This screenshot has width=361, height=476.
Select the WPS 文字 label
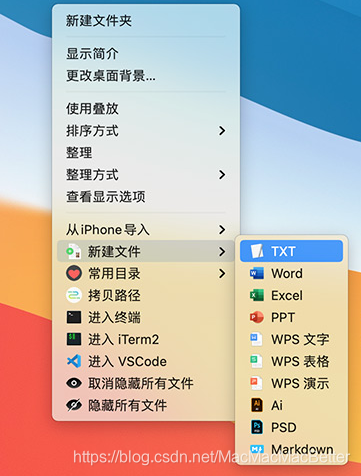(x=300, y=339)
